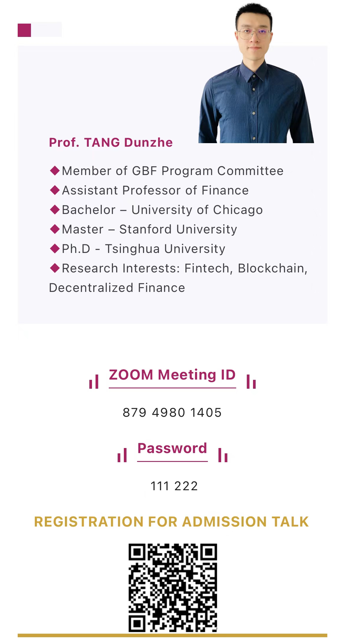Click the diamond bullet before Master – Stanford
The image size is (345, 644).
[x=55, y=229]
